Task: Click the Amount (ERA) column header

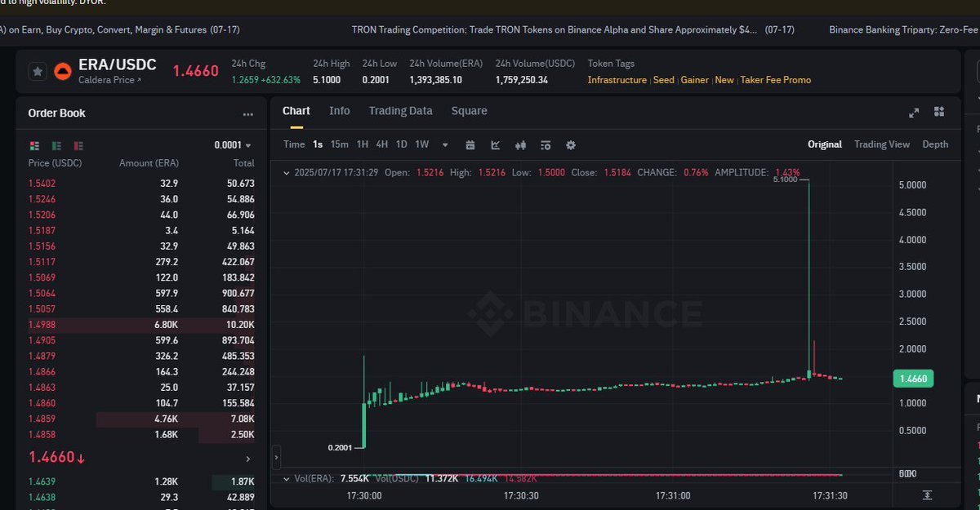Action: pyautogui.click(x=148, y=163)
